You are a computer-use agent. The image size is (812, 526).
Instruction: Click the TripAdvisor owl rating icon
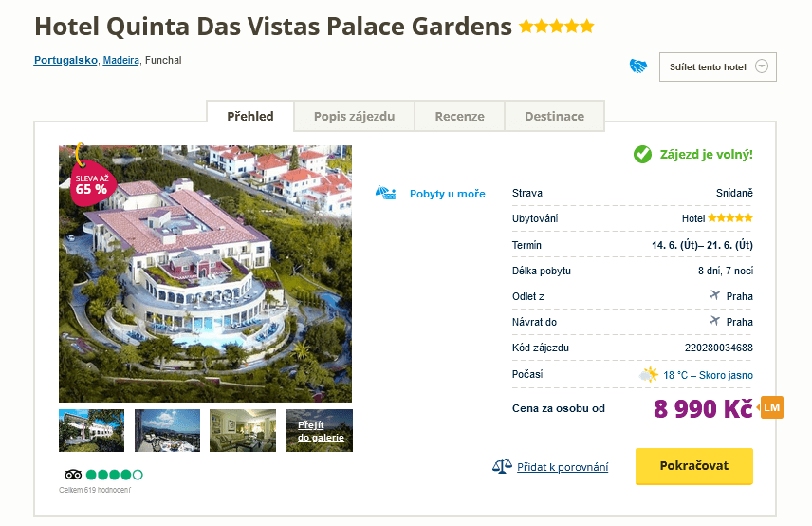click(73, 474)
